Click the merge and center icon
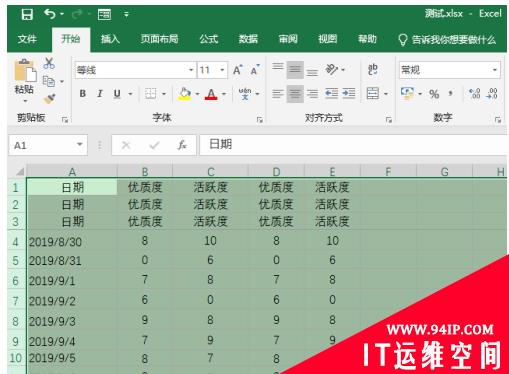This screenshot has height=374, width=509. click(373, 93)
